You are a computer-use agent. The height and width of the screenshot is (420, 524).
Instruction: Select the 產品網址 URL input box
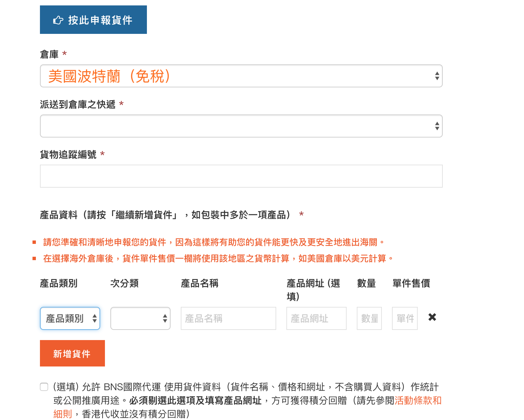316,318
